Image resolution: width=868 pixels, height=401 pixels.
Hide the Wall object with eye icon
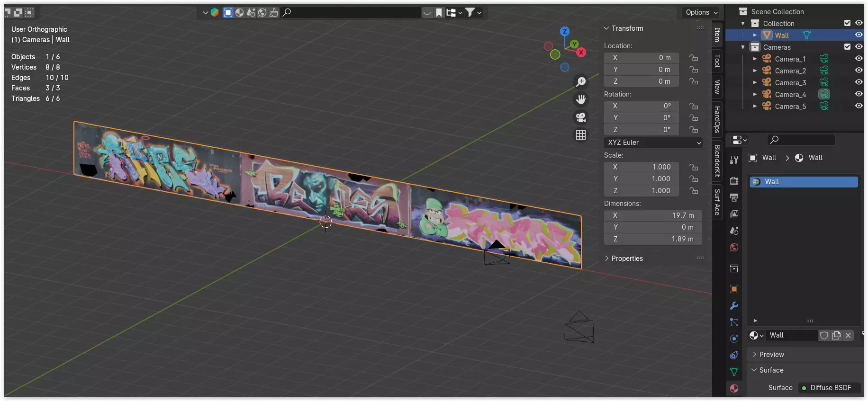859,35
